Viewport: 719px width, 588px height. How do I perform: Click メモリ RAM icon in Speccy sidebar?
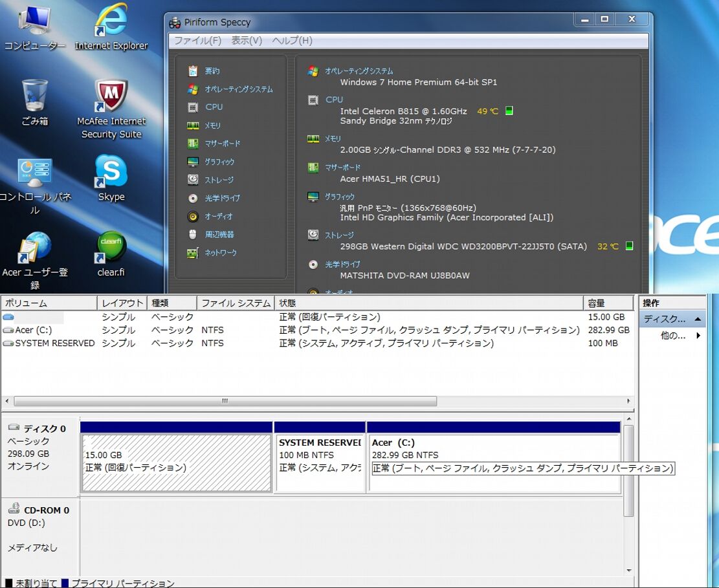pos(193,125)
